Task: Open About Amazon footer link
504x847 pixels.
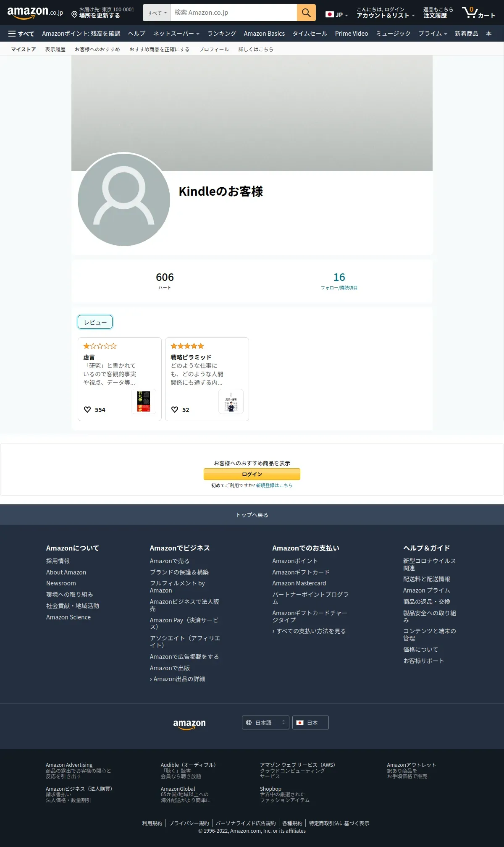Action: coord(66,572)
